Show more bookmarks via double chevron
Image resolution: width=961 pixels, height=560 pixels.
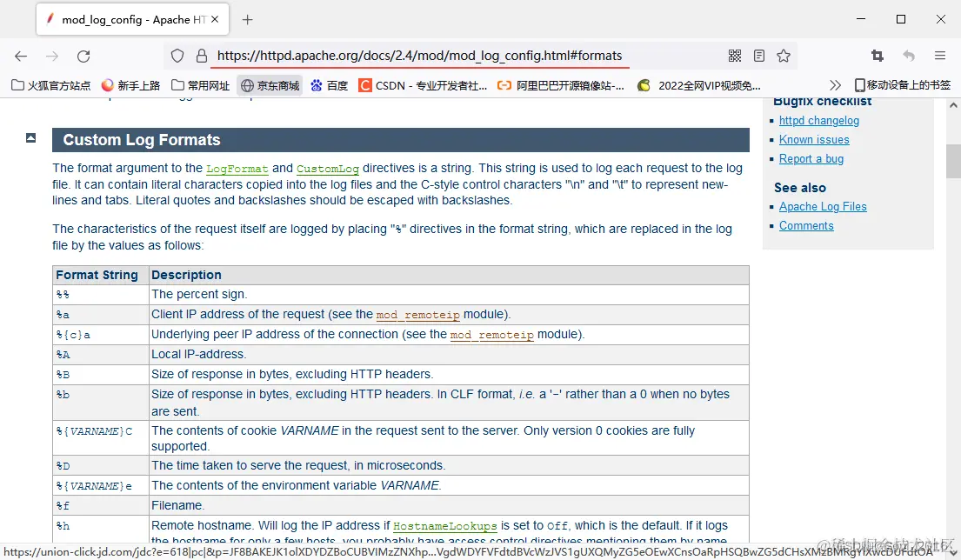coord(835,85)
